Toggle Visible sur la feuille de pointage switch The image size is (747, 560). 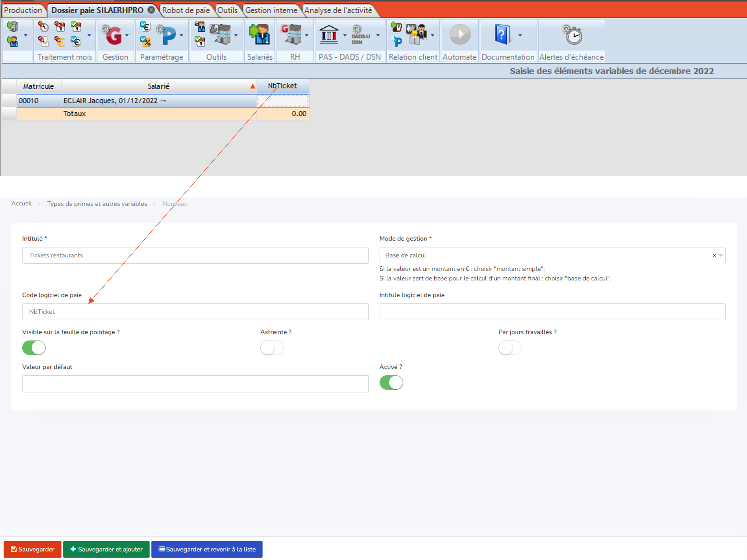tap(34, 348)
